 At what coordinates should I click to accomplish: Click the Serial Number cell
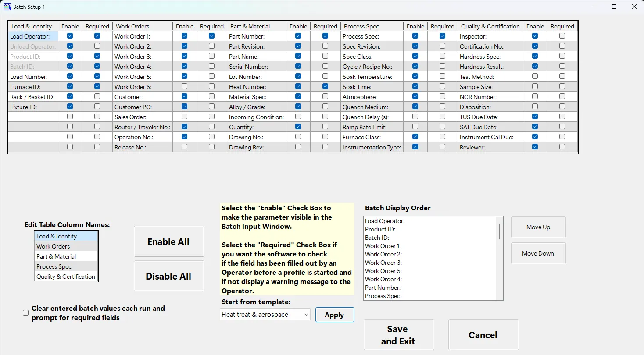[257, 67]
